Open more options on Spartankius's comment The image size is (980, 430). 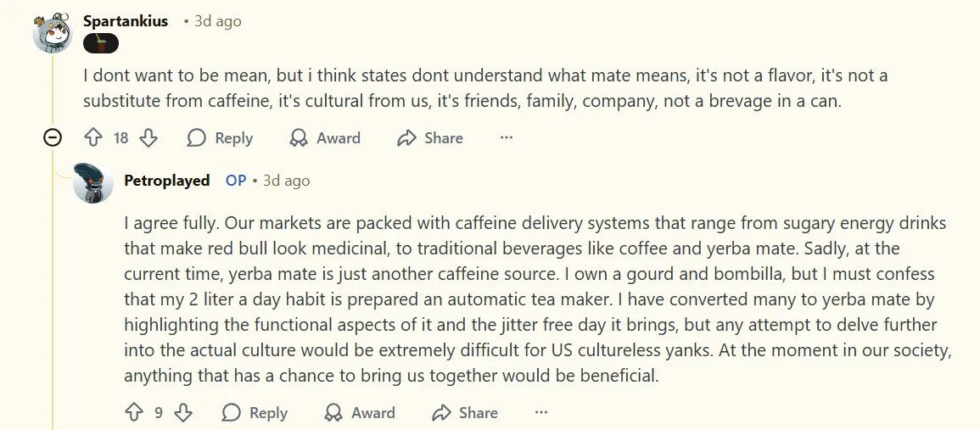tap(507, 138)
